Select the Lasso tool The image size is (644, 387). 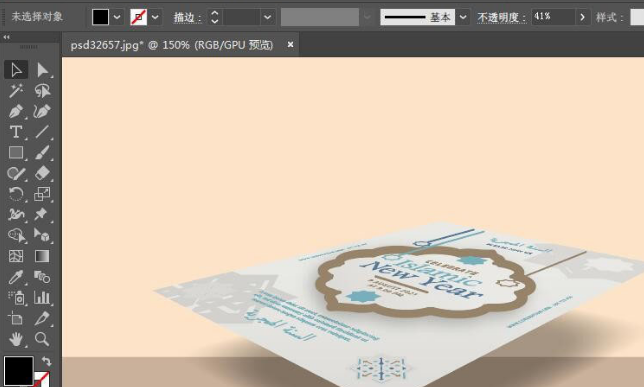[x=42, y=90]
